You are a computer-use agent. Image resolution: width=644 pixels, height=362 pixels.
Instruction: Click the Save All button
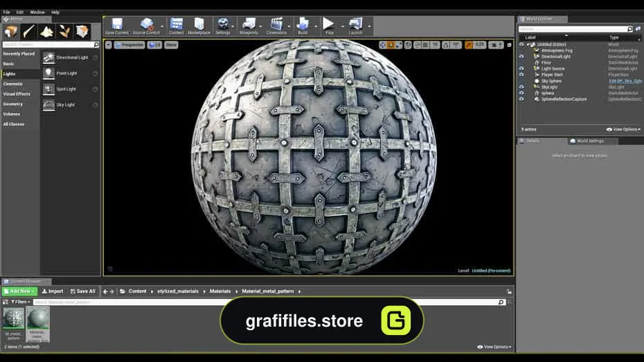pos(83,291)
